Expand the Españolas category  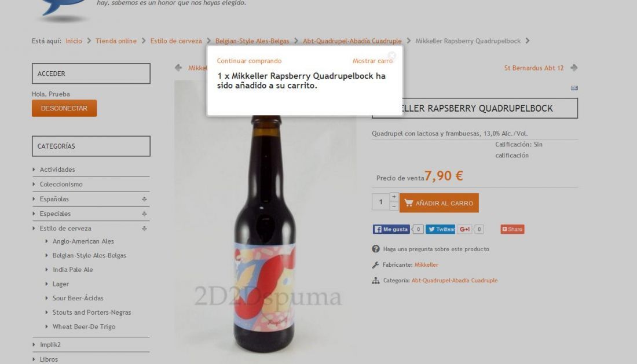pos(144,199)
